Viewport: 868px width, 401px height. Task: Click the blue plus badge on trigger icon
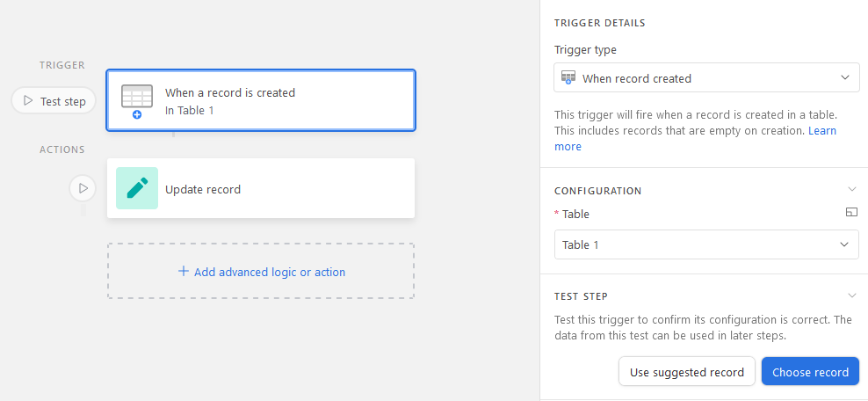coord(137,114)
